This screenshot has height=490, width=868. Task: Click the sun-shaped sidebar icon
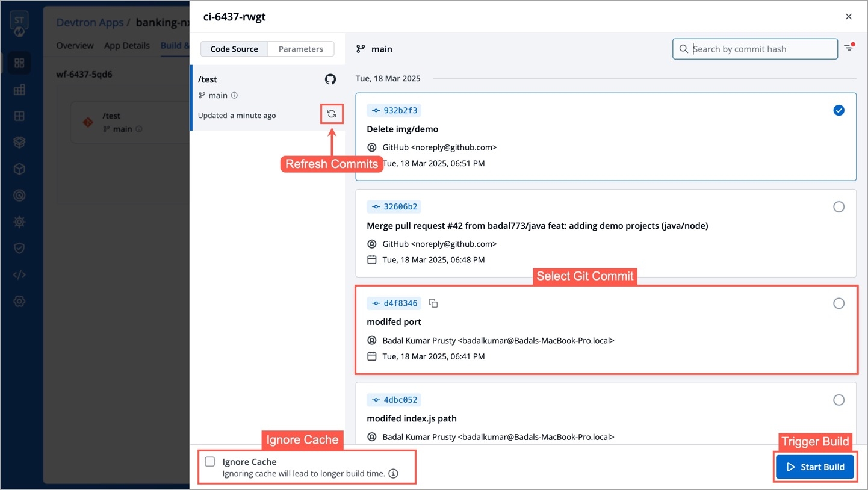[19, 222]
